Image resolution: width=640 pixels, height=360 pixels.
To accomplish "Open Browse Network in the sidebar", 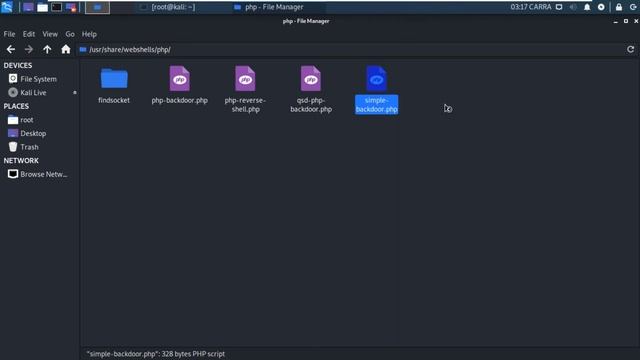I will [x=39, y=174].
